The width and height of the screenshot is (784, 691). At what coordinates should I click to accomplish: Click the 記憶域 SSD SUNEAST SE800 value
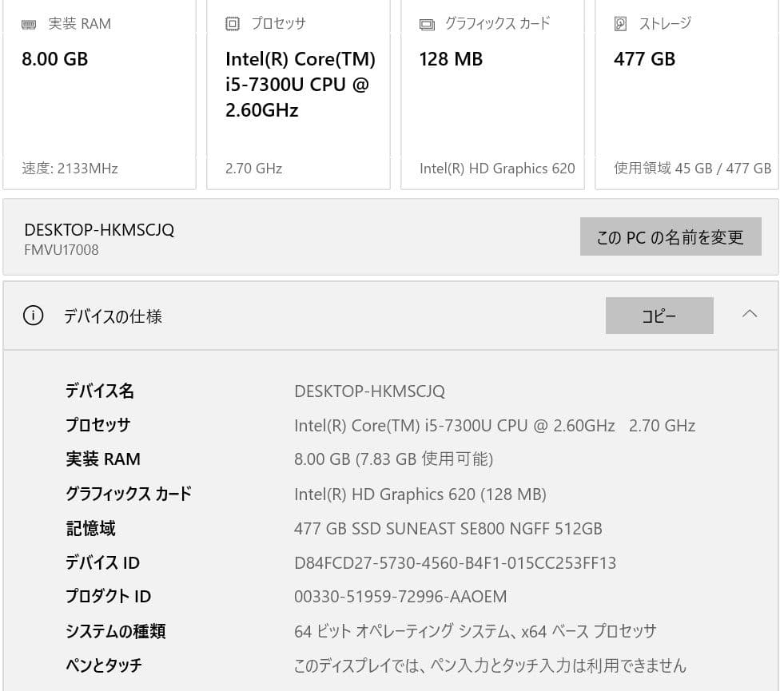coord(448,528)
